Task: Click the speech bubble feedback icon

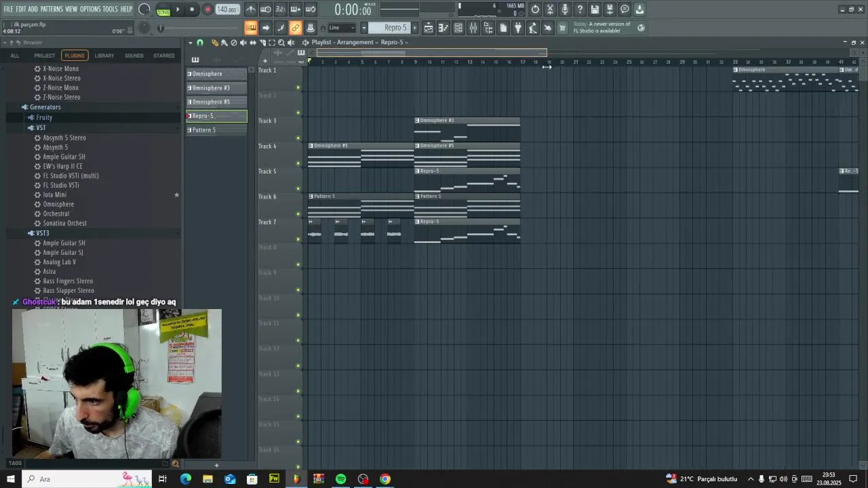Action: tap(625, 9)
